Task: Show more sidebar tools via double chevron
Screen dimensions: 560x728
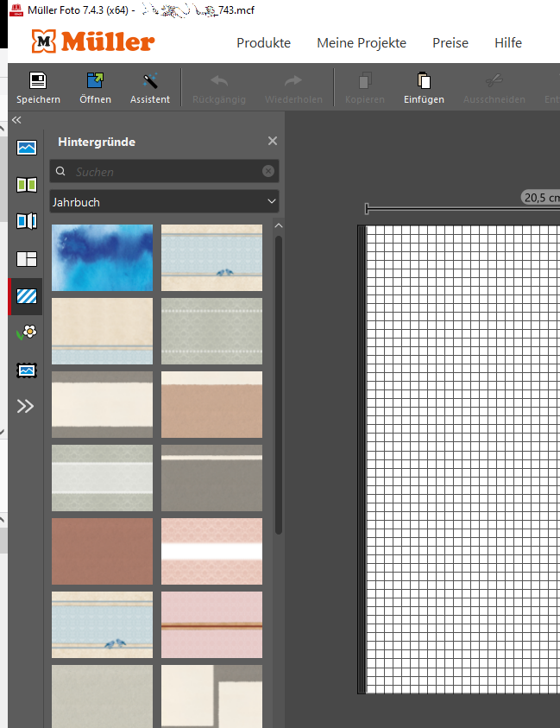Action: tap(26, 406)
